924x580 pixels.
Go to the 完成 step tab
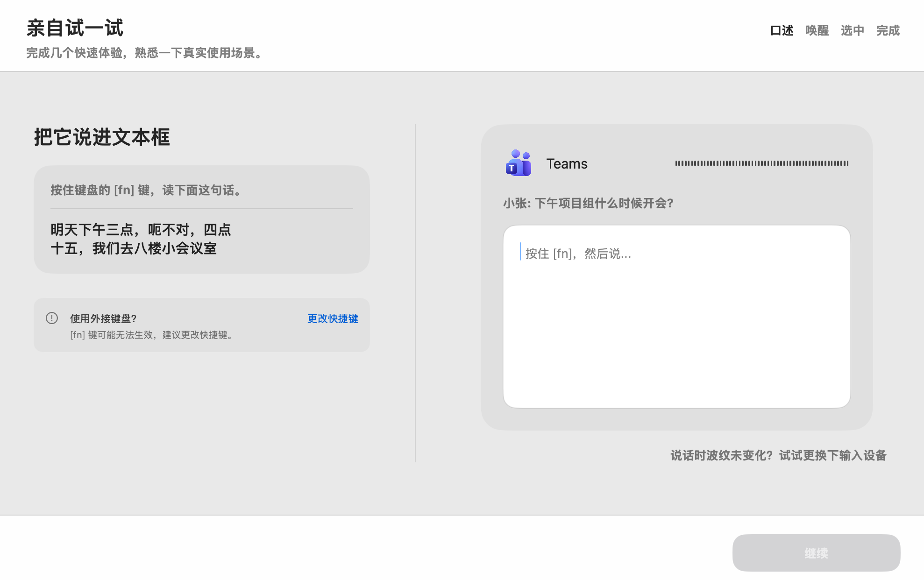888,31
